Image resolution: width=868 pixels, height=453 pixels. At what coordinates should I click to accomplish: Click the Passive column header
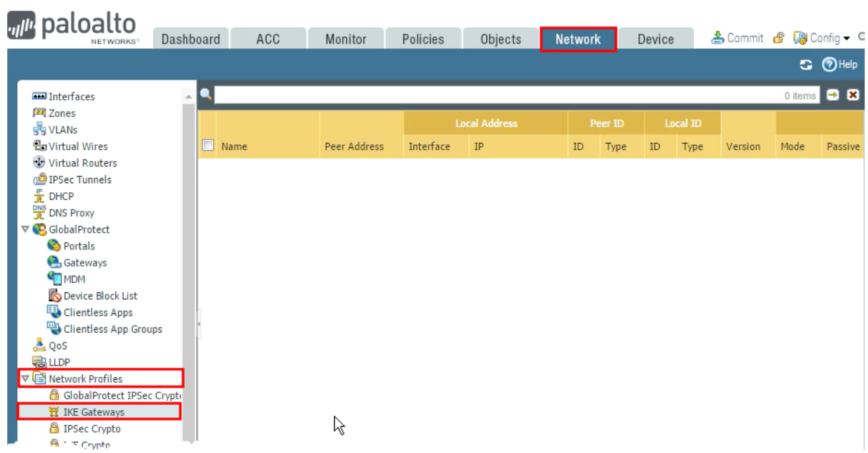tap(843, 147)
